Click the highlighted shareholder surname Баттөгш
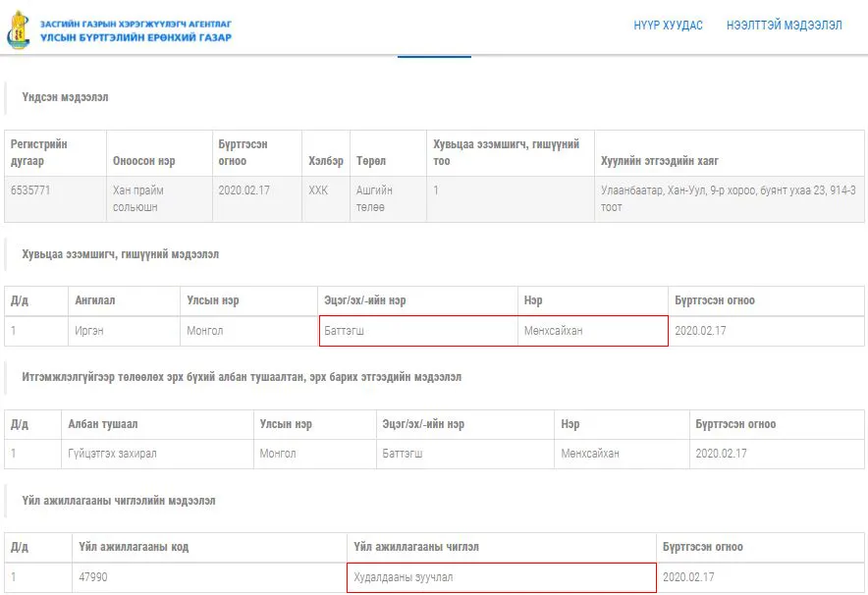 point(344,331)
